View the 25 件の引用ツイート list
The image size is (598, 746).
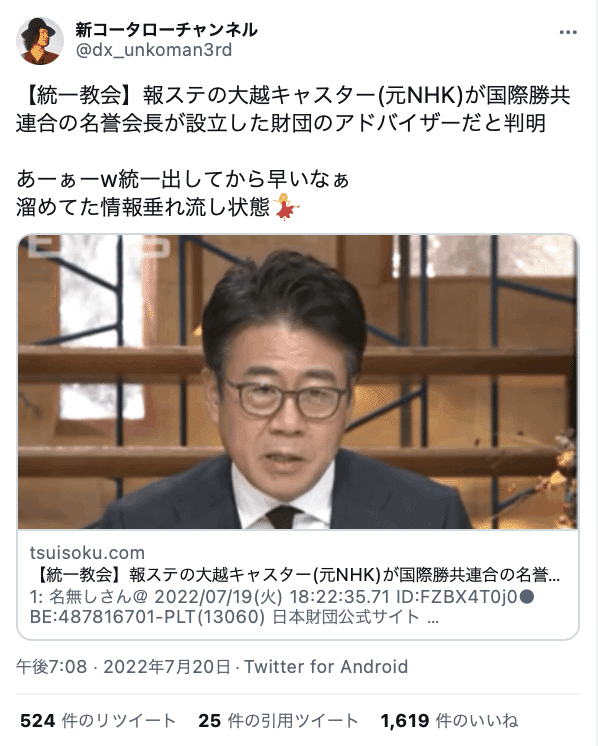click(278, 721)
